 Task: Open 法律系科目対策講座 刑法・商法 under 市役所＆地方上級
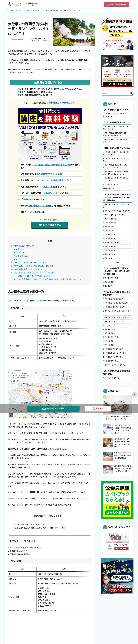[x=117, y=215]
